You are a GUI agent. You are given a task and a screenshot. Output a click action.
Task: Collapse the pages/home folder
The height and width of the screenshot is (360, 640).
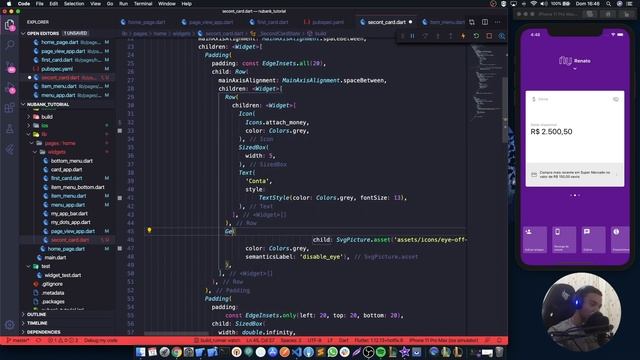tap(60, 143)
